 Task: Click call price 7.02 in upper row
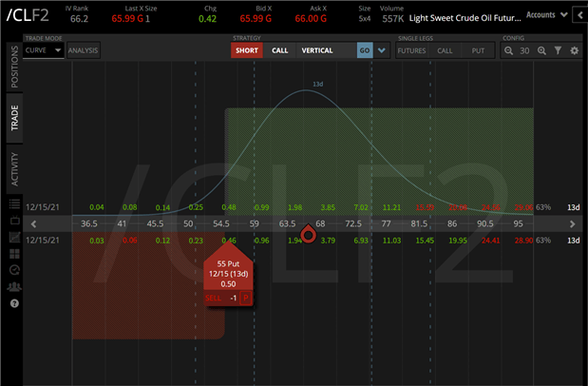pos(361,207)
